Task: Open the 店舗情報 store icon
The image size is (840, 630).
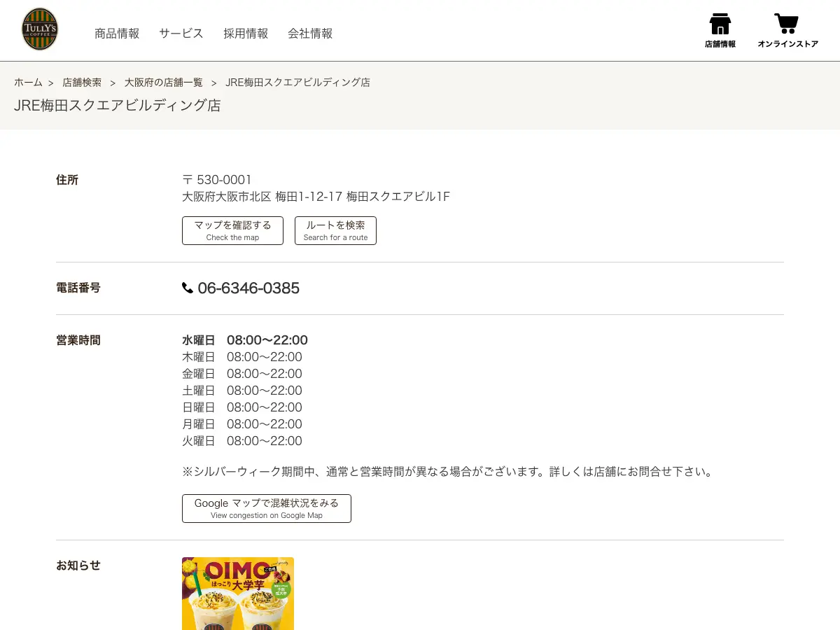Action: point(720,30)
